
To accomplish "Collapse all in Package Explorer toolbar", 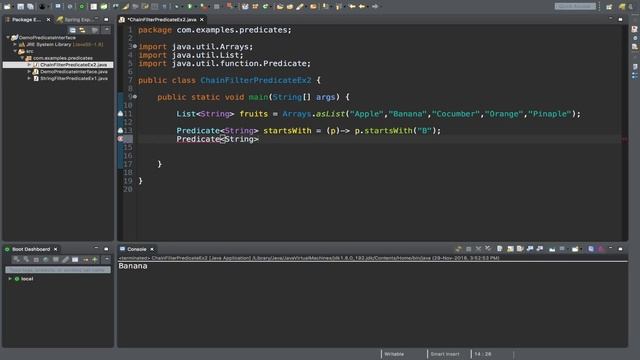I will 72,30.
